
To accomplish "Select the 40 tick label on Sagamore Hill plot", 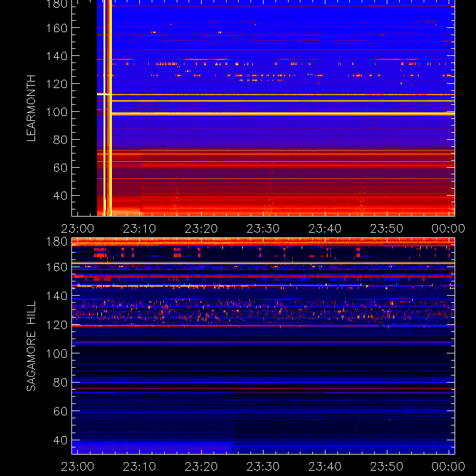I will (x=60, y=440).
